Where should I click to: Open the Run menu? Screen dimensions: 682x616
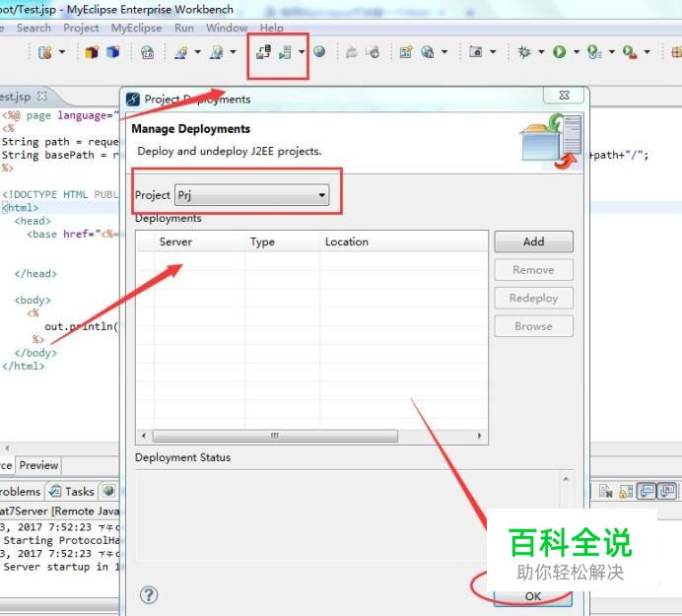pos(184,28)
